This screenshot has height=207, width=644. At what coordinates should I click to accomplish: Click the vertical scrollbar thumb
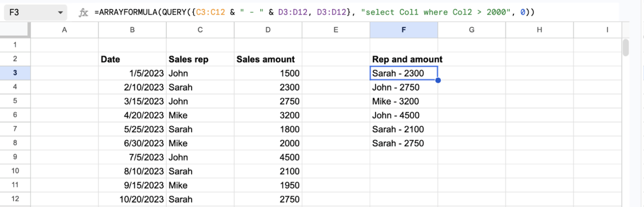[626, 47]
